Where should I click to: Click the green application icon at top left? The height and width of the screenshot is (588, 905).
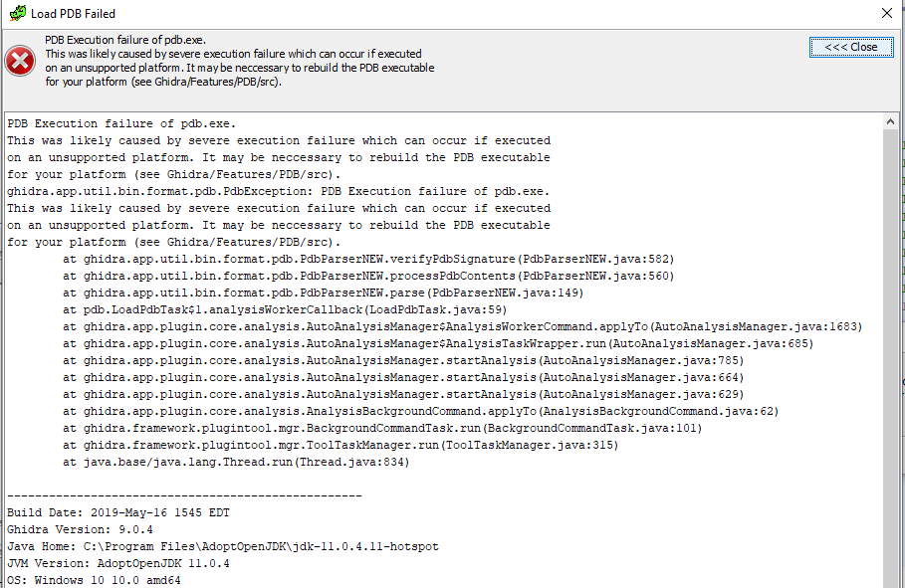click(18, 13)
